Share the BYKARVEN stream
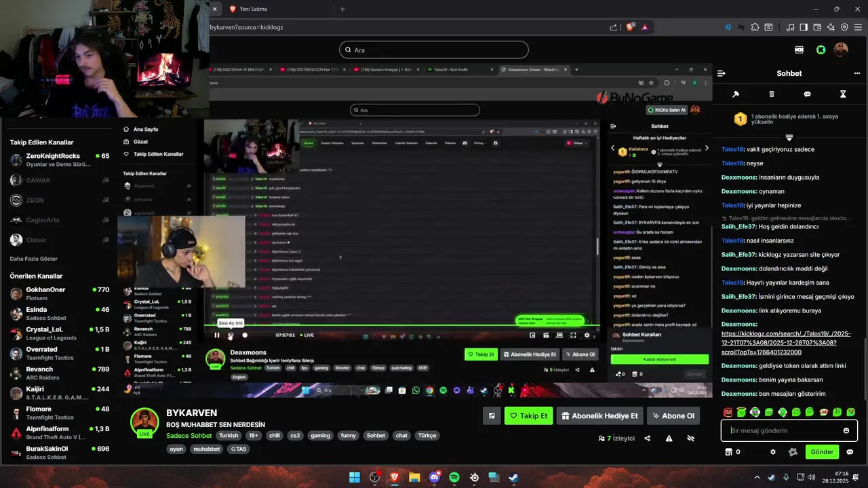The image size is (868, 488). (x=647, y=439)
